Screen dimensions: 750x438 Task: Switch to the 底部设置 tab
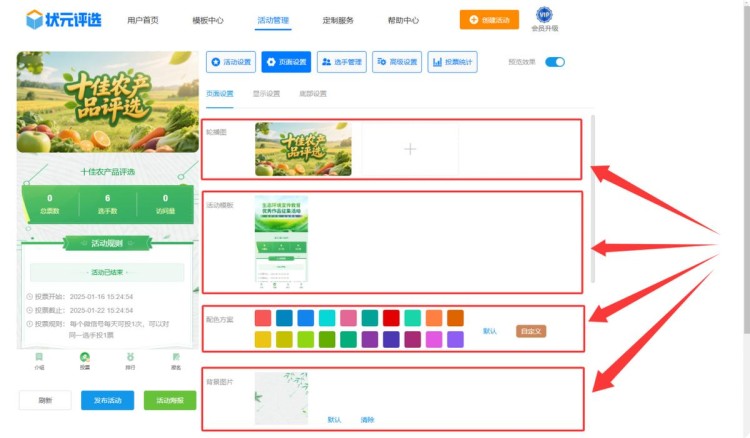[312, 94]
